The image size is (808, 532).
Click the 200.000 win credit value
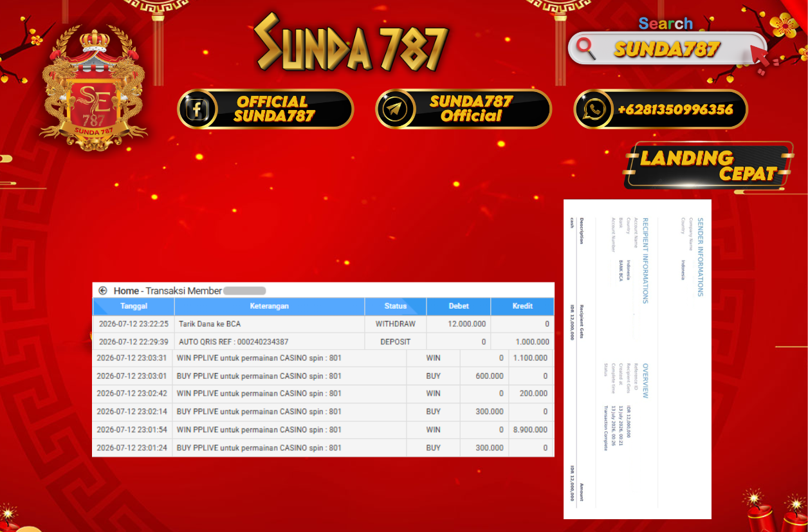pos(534,393)
